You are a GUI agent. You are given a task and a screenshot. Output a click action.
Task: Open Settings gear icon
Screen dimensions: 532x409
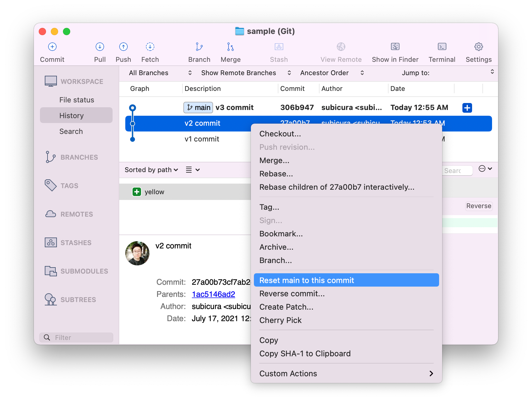(479, 47)
